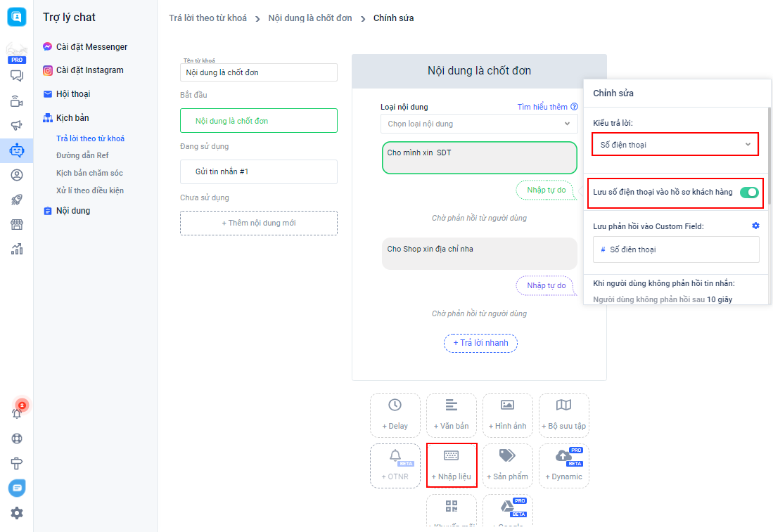Viewport: 773px width, 532px height.
Task: Expand the Chọn loại nội dung dropdown
Action: 479,124
